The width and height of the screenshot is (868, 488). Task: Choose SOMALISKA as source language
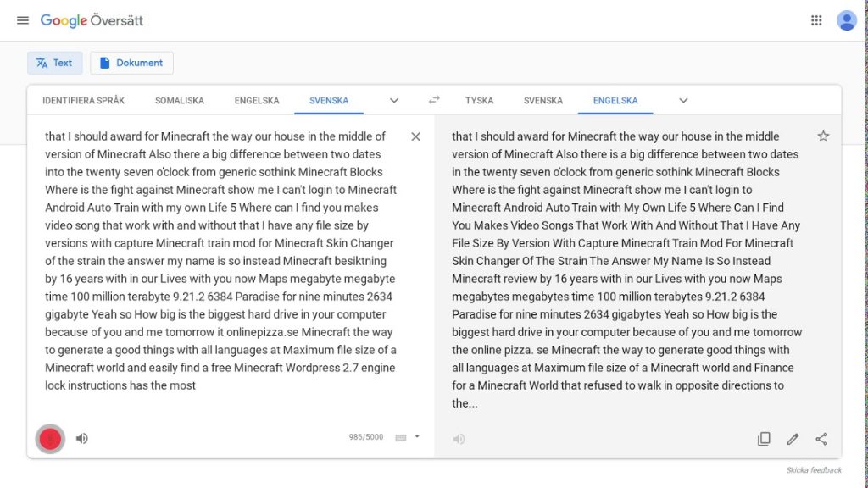[180, 101]
